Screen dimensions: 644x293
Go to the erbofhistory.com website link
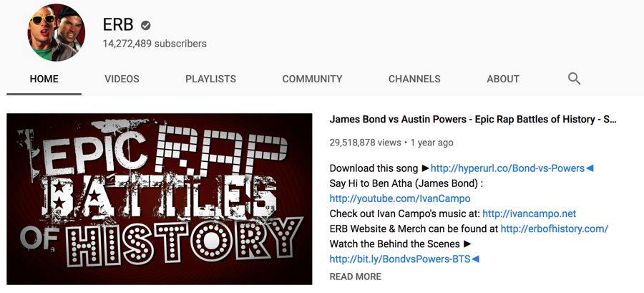tap(554, 229)
